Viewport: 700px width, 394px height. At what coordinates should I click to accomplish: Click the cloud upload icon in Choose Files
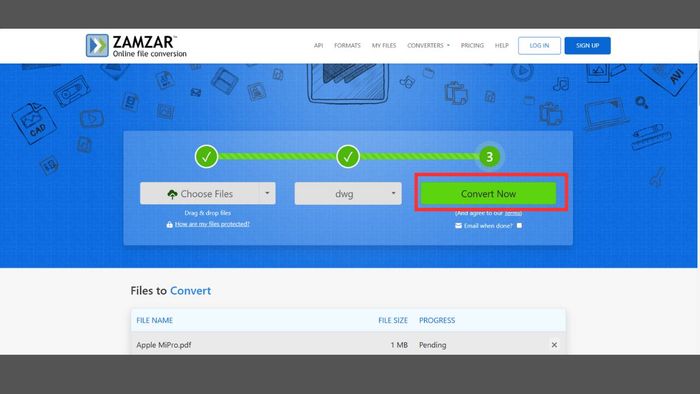point(172,194)
